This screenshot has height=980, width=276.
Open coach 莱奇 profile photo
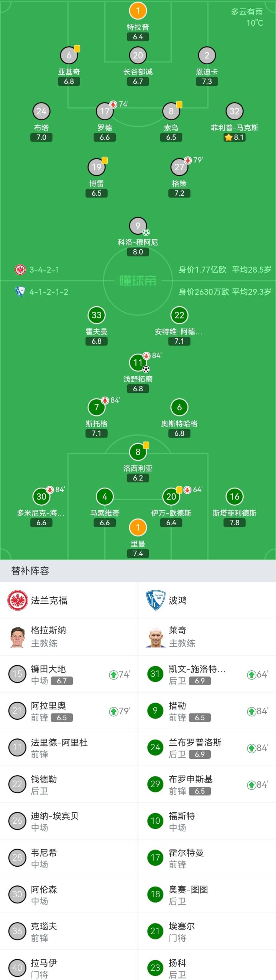pos(156,637)
